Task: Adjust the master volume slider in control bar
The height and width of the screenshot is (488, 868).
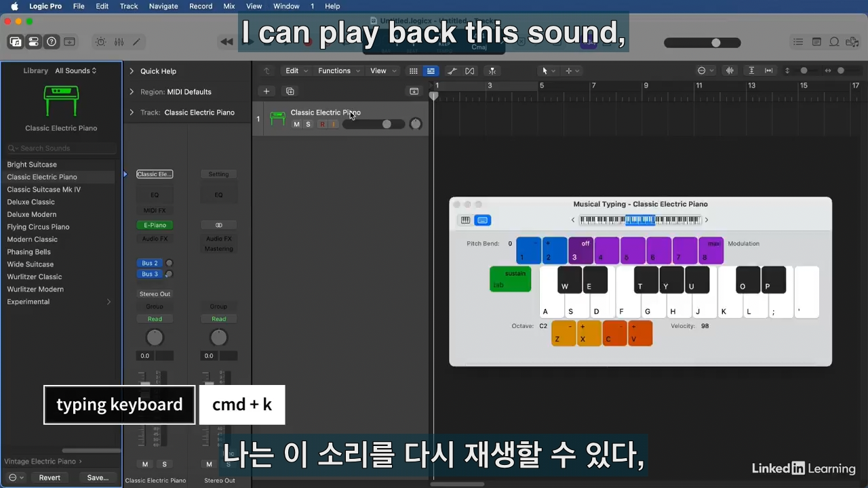Action: pos(702,43)
